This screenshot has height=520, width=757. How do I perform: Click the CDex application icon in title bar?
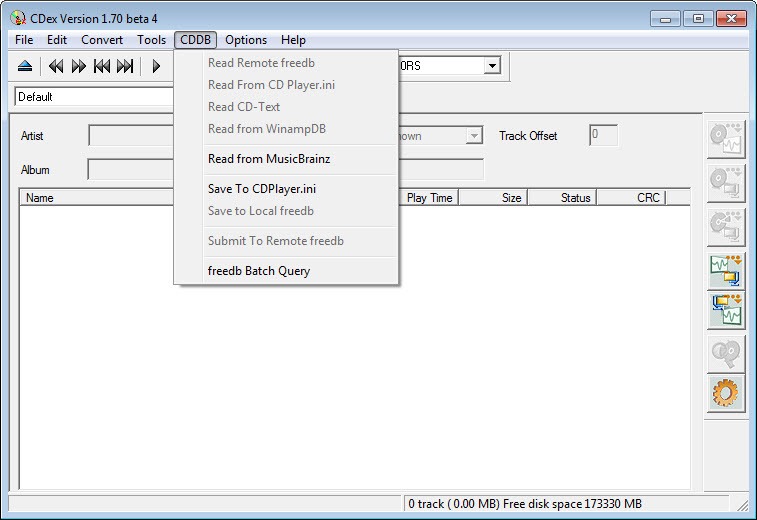[x=18, y=18]
